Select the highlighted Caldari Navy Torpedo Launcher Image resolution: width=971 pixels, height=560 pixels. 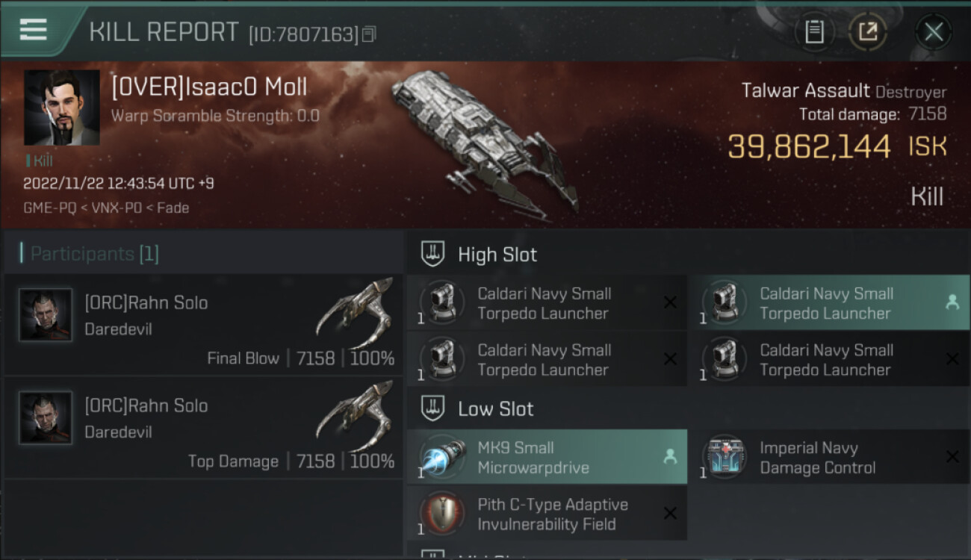coord(828,304)
